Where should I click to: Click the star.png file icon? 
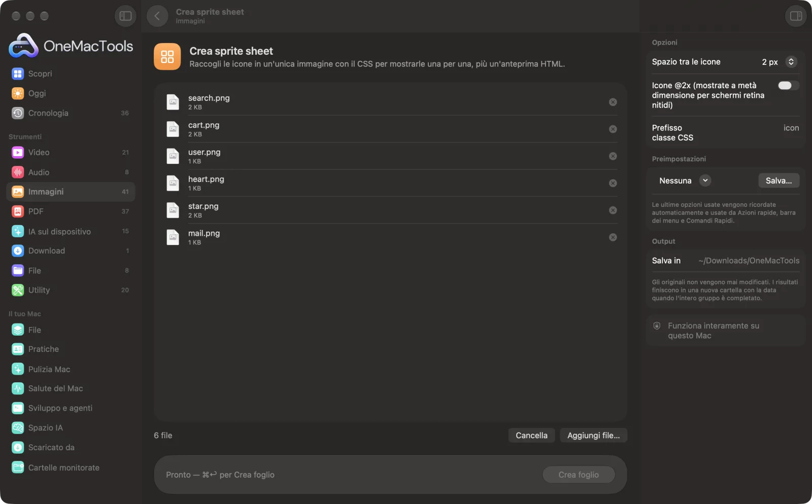pos(173,210)
